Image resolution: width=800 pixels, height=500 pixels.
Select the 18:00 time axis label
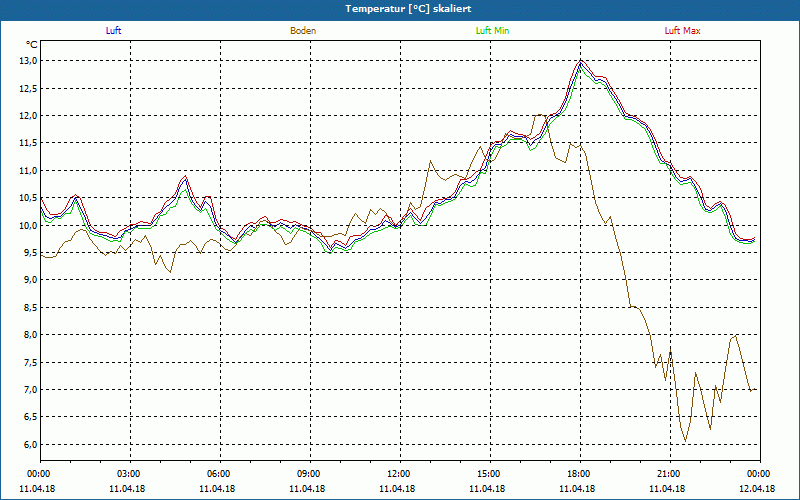click(579, 474)
